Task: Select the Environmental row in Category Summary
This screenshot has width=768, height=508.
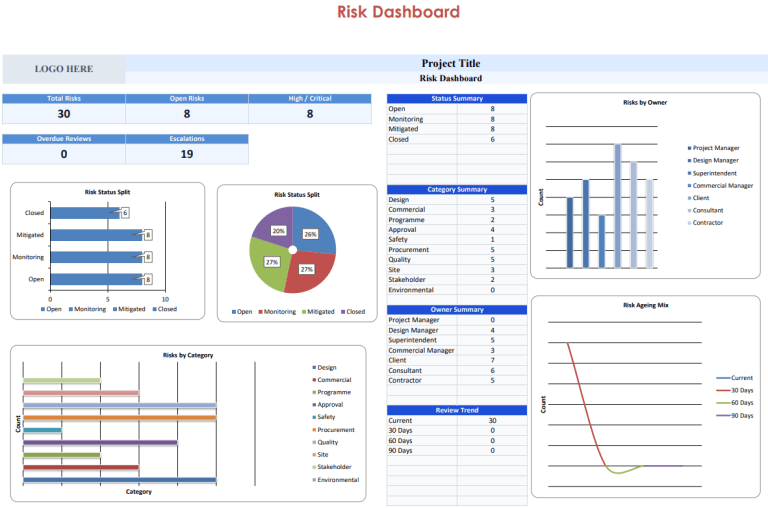Action: [x=457, y=290]
